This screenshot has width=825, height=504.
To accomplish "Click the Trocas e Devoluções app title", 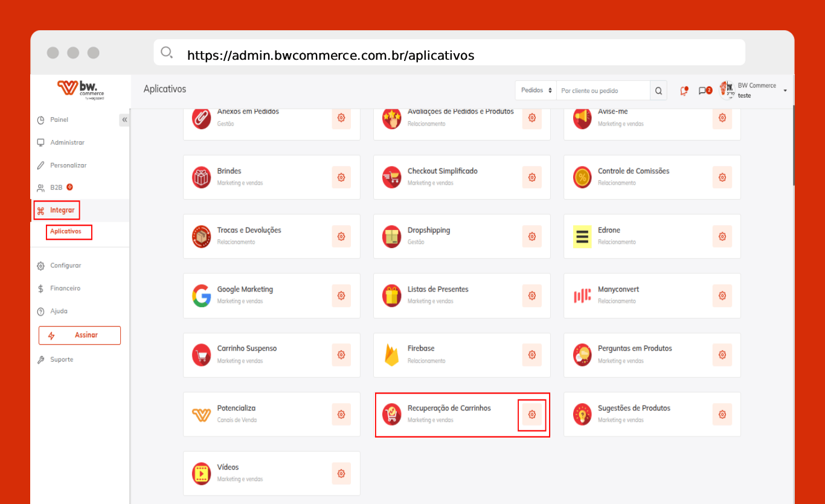I will (249, 231).
